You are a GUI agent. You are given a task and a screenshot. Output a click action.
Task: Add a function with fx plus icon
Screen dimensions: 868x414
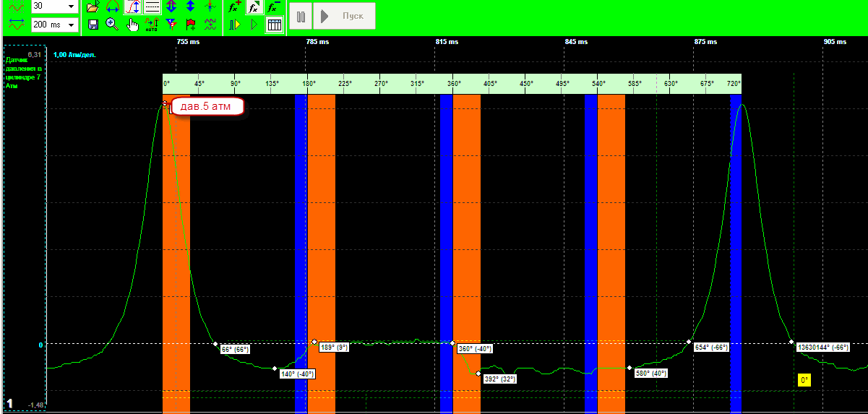(x=235, y=7)
